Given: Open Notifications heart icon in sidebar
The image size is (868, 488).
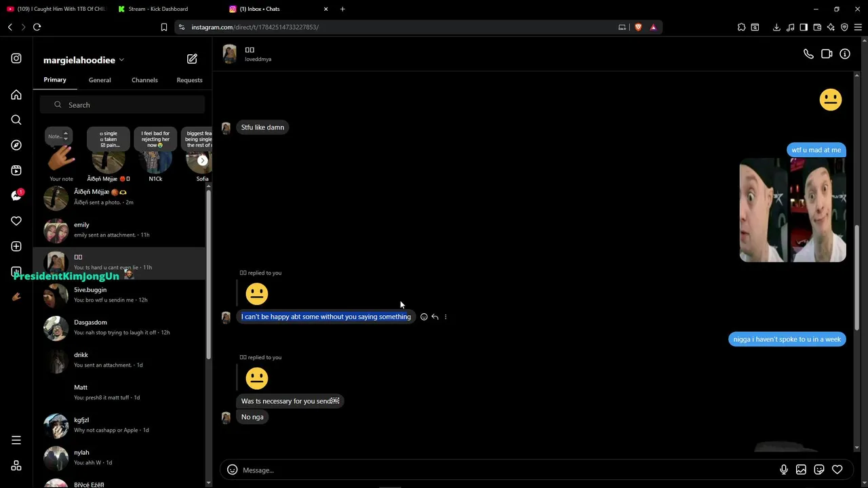Looking at the screenshot, I should [16, 221].
